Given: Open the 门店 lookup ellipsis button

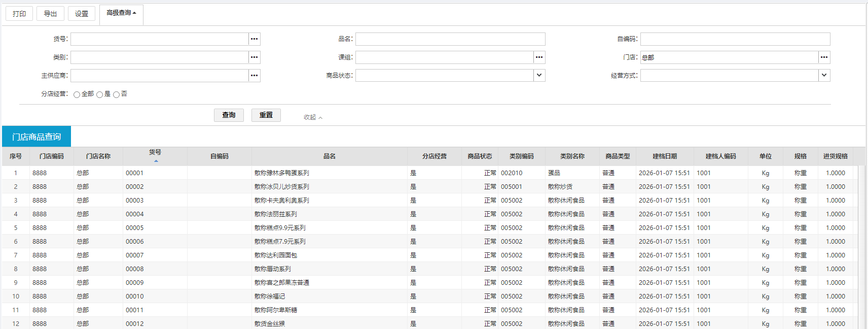Looking at the screenshot, I should pyautogui.click(x=824, y=57).
